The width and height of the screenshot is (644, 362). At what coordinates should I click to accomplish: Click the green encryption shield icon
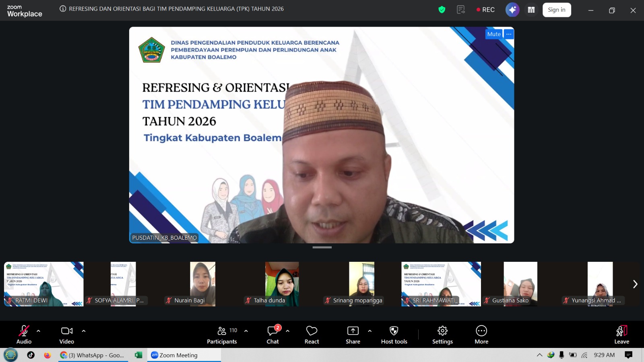[x=442, y=10]
